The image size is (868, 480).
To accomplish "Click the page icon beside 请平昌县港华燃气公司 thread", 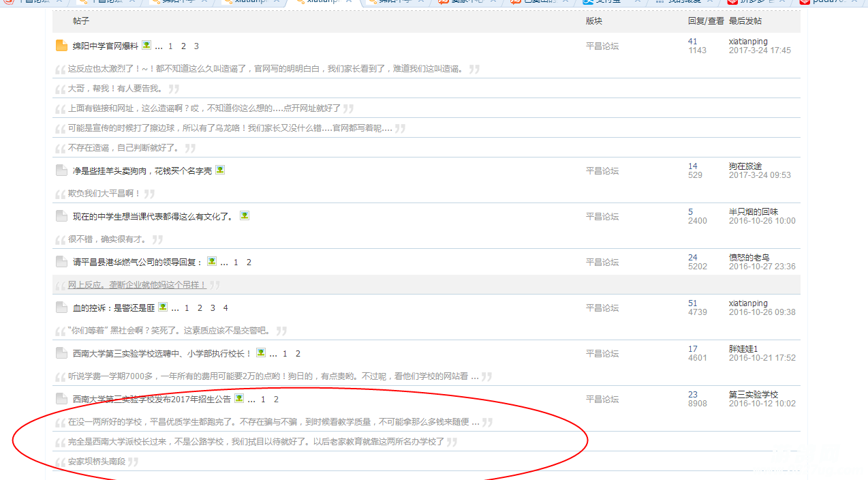I will [61, 262].
